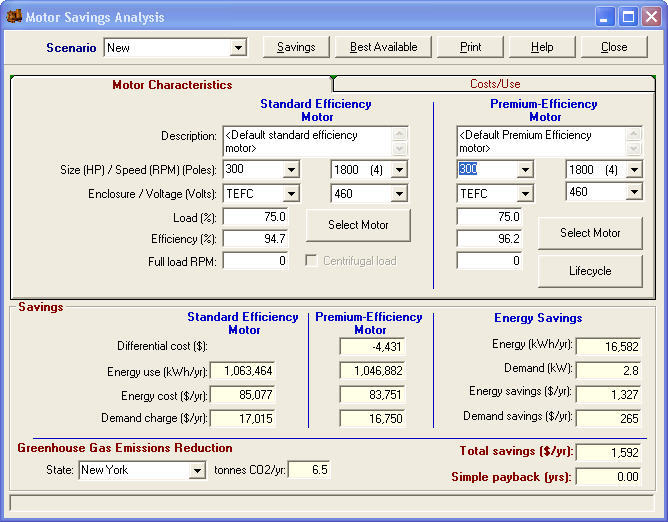The height and width of the screenshot is (522, 668).
Task: Click standard Demand charge value 17,015
Action: coord(243,418)
